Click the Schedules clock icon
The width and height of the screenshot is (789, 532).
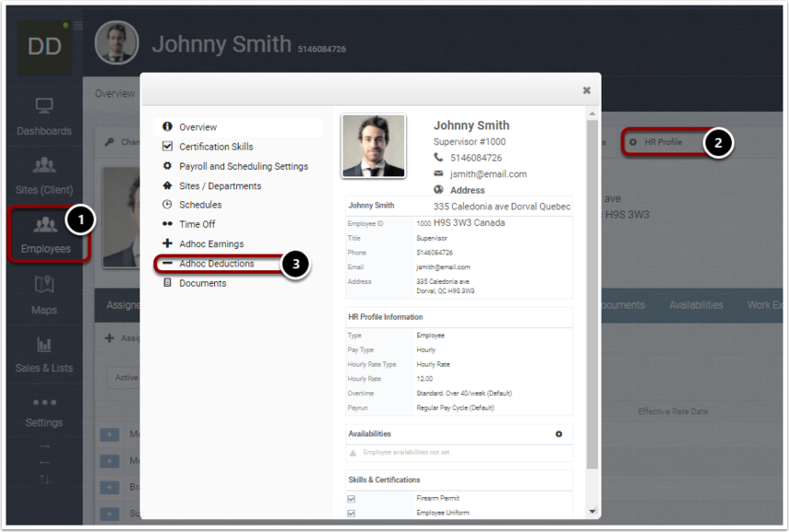click(167, 204)
